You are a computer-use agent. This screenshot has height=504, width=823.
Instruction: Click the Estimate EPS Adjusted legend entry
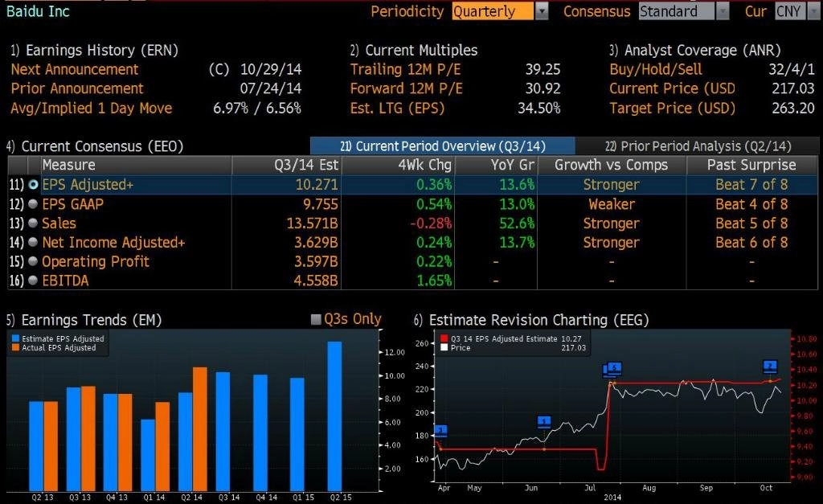pyautogui.click(x=58, y=338)
